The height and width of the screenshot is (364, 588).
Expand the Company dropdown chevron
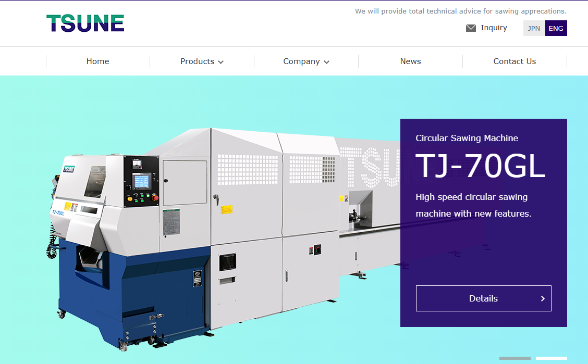(327, 62)
